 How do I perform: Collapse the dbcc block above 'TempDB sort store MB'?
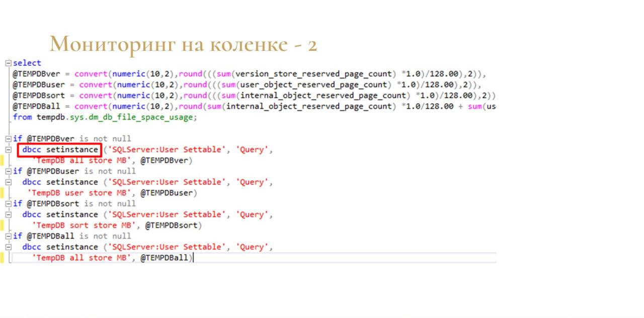pyautogui.click(x=8, y=215)
